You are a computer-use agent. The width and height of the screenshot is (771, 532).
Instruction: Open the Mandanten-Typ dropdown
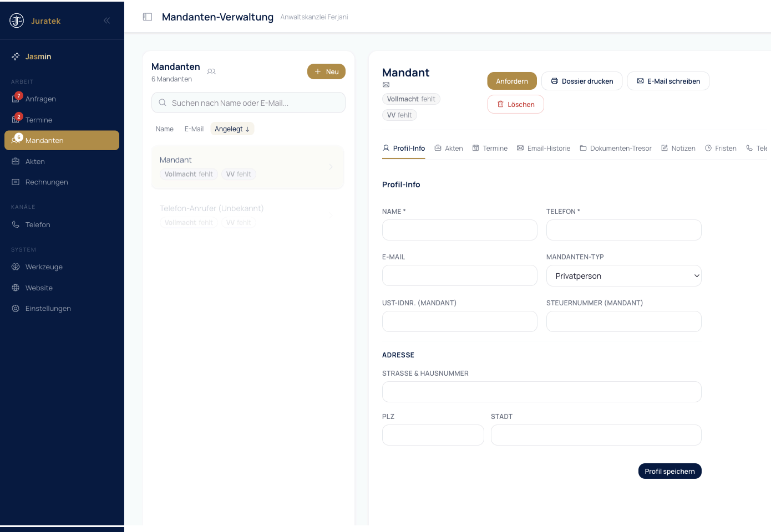[624, 276]
